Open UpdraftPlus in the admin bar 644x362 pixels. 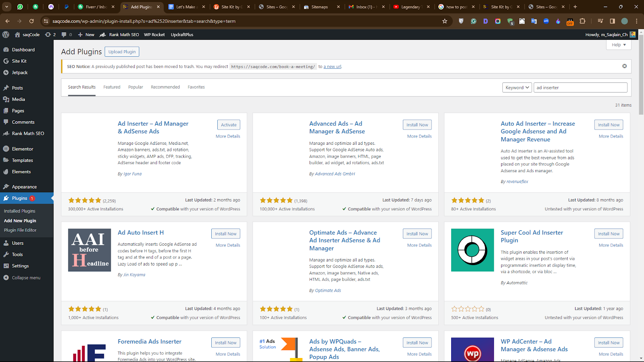click(x=182, y=35)
